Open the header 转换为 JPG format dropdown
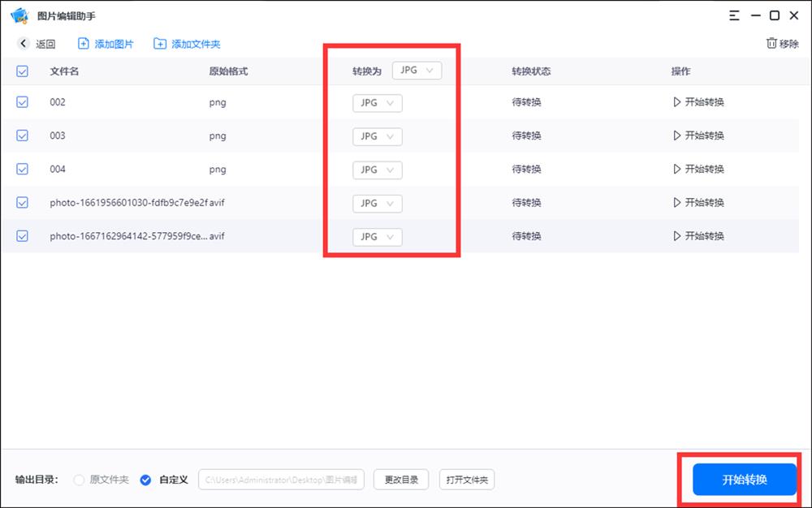Screen dimensions: 812x508 [417, 71]
